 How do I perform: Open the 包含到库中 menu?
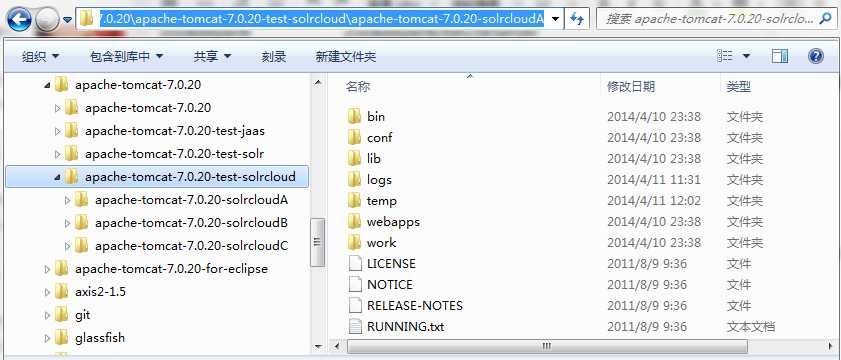[x=127, y=56]
